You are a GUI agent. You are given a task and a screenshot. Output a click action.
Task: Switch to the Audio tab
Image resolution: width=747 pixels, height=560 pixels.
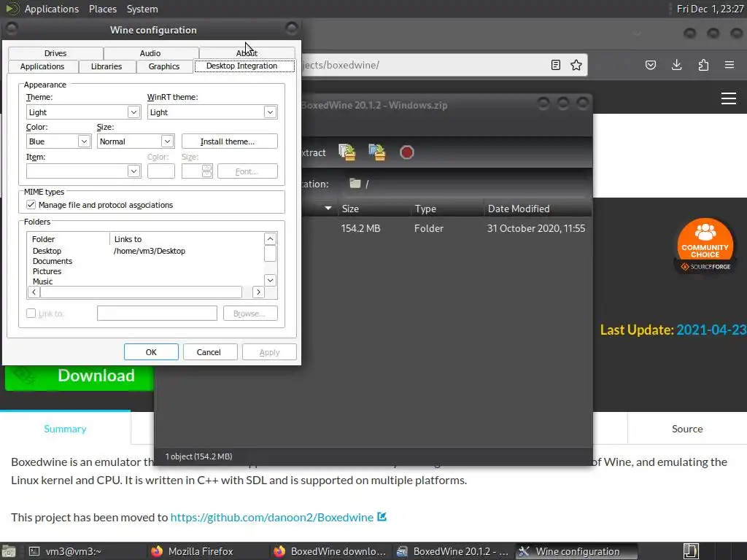click(x=150, y=52)
